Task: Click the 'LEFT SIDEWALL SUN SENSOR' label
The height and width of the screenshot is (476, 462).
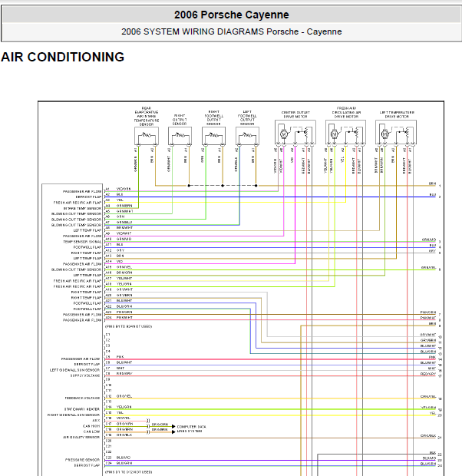Action: pos(74,370)
